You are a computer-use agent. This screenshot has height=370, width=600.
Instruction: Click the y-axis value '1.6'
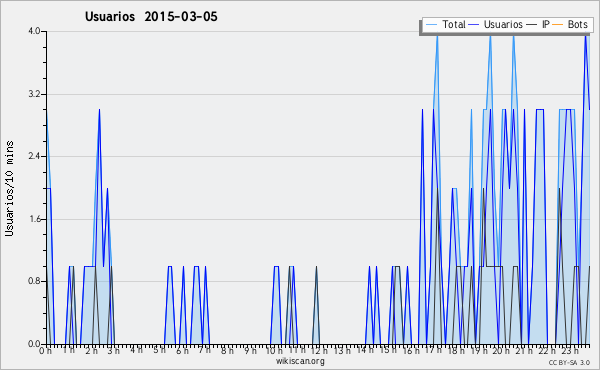click(x=34, y=219)
